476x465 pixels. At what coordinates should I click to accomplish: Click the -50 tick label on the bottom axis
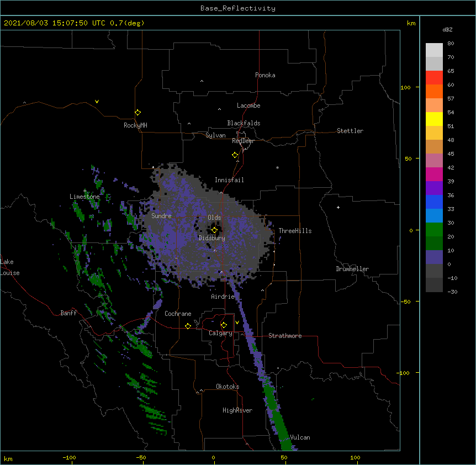coord(141,458)
